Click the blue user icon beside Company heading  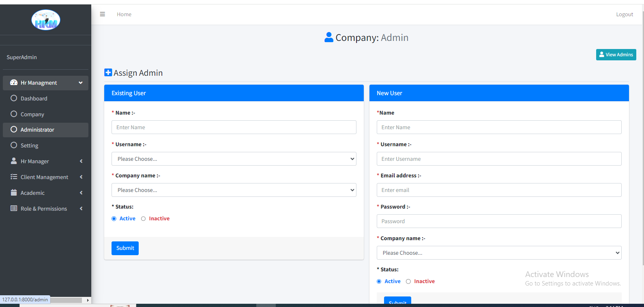(x=329, y=37)
